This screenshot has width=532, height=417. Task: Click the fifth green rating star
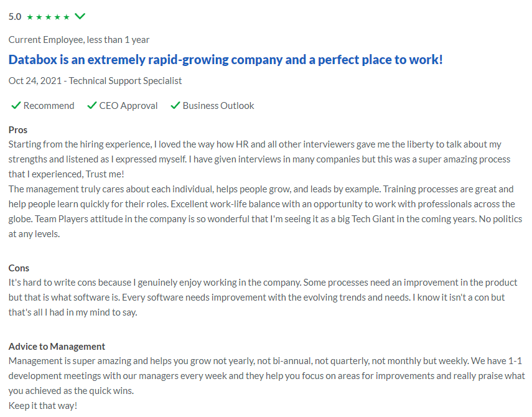pos(67,17)
